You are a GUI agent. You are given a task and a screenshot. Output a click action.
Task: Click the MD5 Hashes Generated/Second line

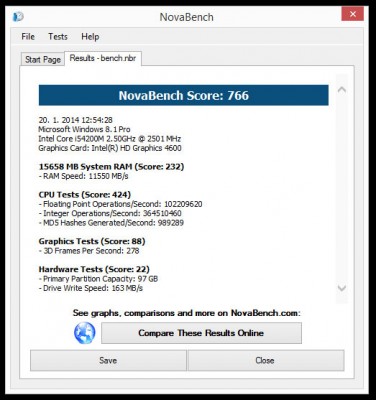click(111, 222)
